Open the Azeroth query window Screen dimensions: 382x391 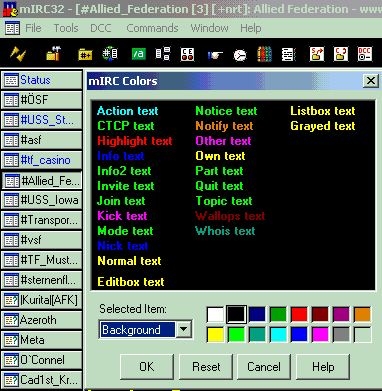point(42,320)
